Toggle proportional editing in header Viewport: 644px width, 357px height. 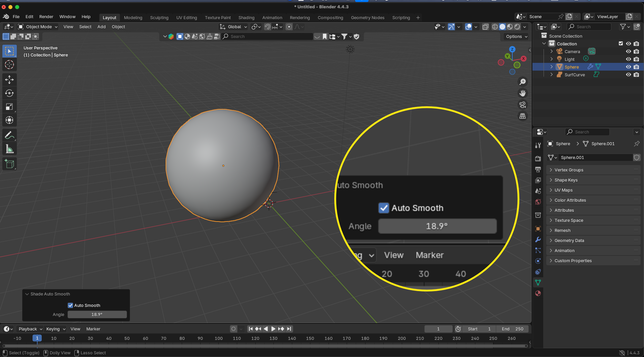(x=289, y=27)
